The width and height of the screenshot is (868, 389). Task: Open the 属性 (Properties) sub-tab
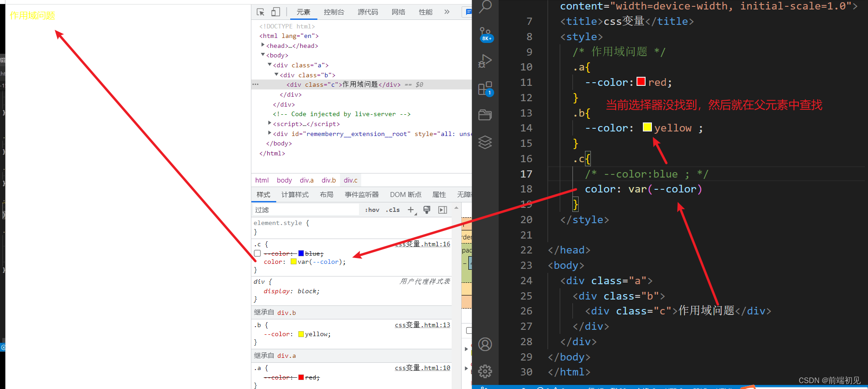tap(439, 195)
